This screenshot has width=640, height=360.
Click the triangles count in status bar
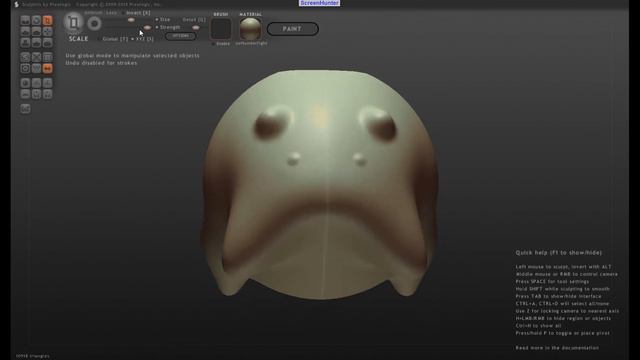pos(33,356)
